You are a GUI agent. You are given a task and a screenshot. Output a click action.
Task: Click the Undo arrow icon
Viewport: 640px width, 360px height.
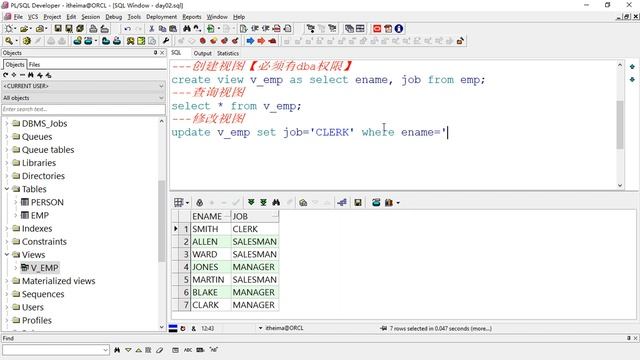(x=127, y=29)
